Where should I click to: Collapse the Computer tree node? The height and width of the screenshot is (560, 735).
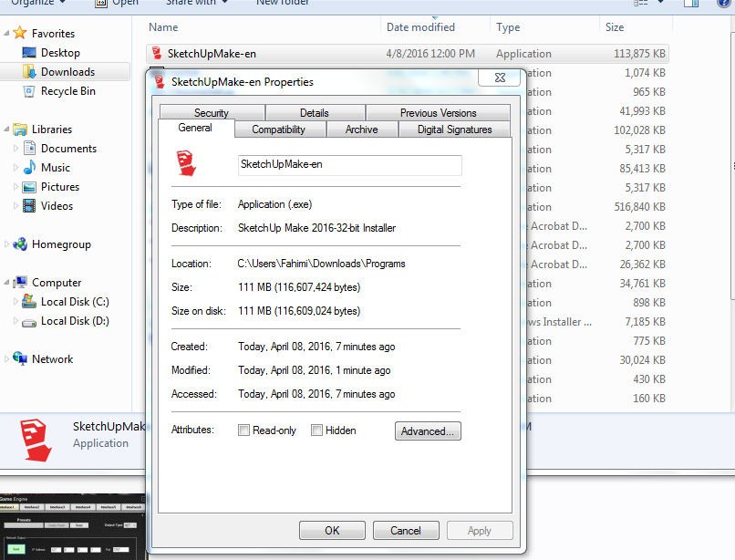coord(6,283)
